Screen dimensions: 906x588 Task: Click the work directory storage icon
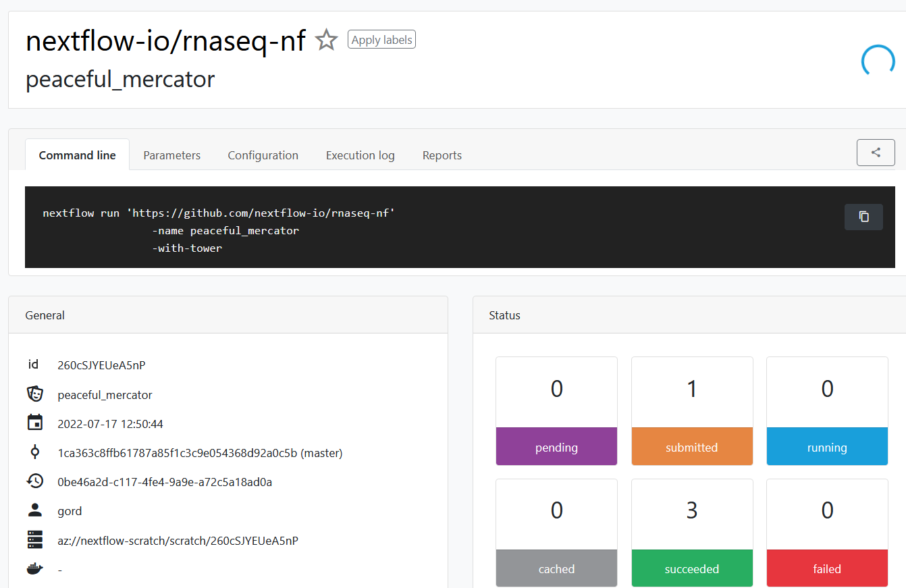(35, 540)
